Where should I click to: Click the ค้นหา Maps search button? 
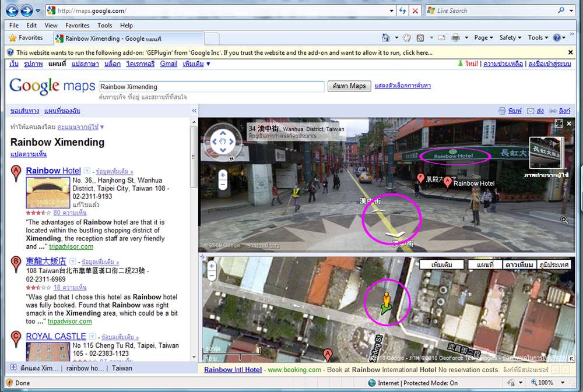tap(349, 86)
